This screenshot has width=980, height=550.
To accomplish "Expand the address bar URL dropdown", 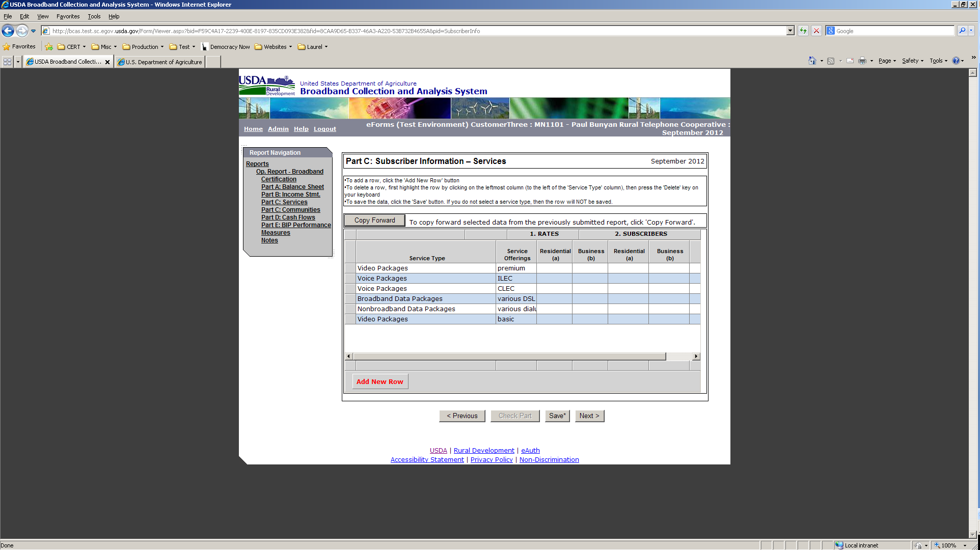I will (x=790, y=31).
